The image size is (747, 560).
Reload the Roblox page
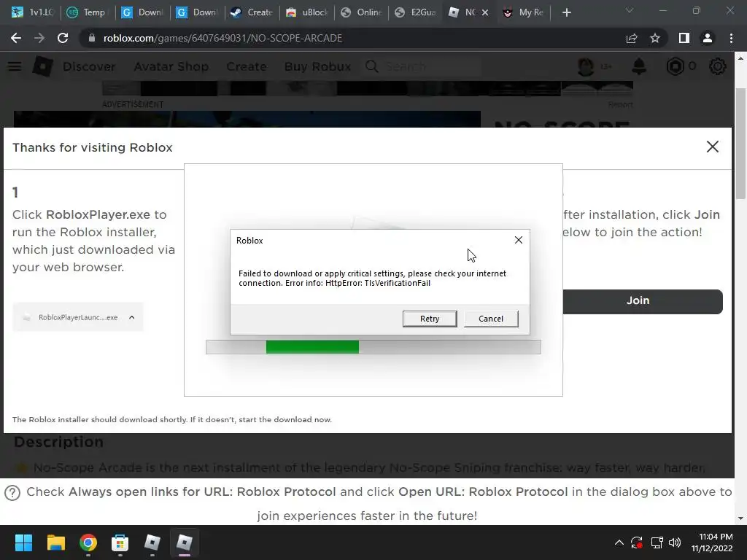click(x=63, y=38)
